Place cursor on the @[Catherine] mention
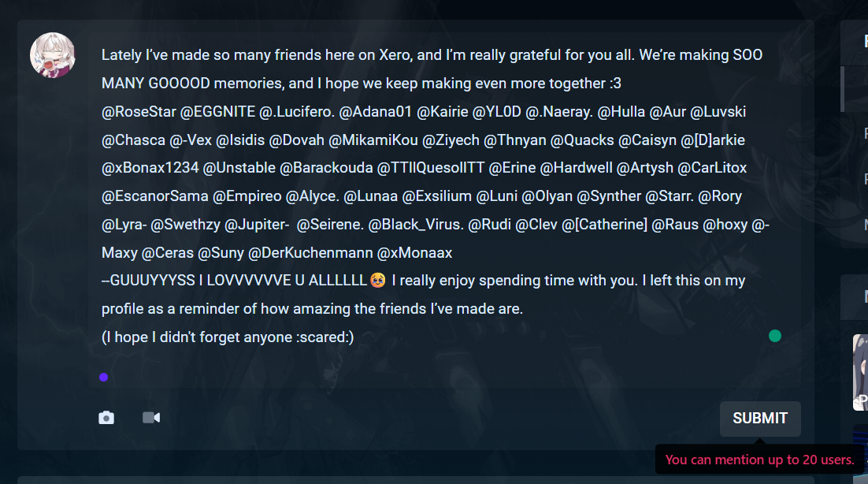Image resolution: width=868 pixels, height=484 pixels. [604, 225]
